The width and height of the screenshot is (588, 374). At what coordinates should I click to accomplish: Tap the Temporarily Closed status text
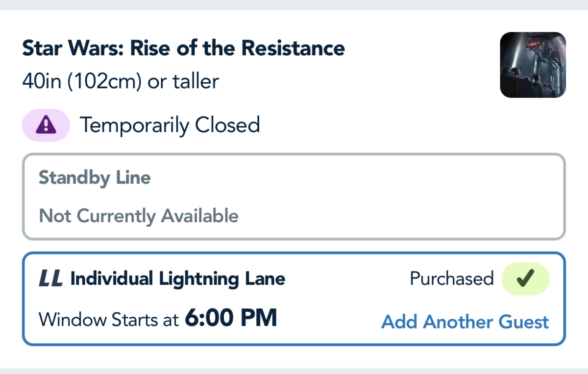[170, 126]
